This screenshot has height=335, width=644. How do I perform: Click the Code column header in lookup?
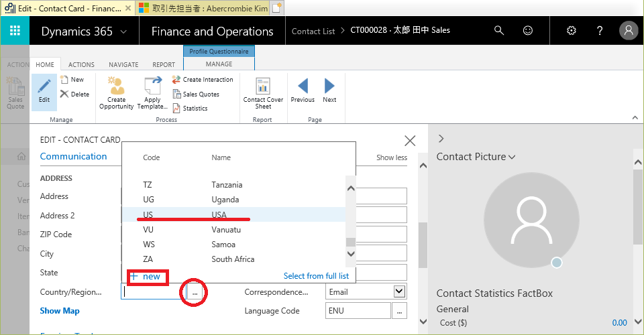pyautogui.click(x=151, y=157)
